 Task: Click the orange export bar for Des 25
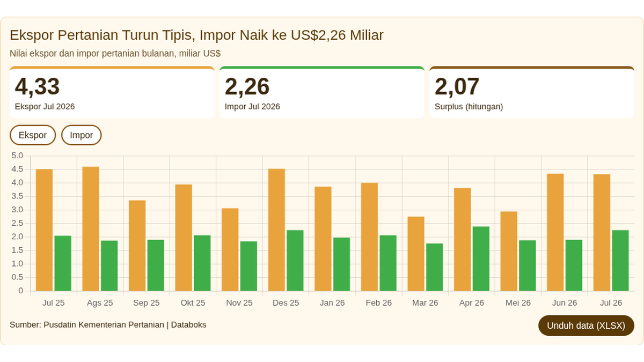click(276, 230)
